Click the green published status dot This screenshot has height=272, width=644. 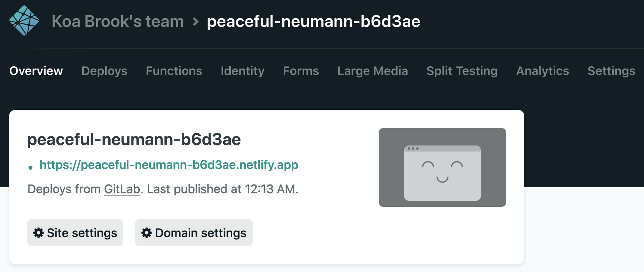click(x=30, y=167)
